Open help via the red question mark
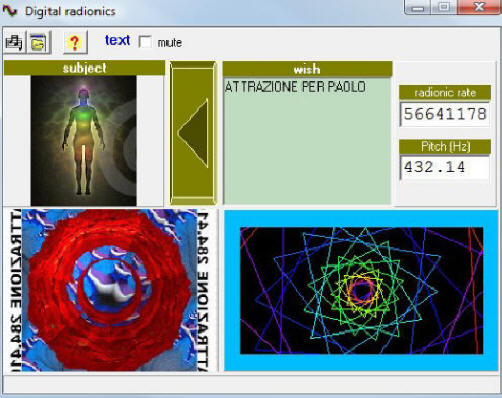Screen dimensions: 502x398 (x=75, y=42)
